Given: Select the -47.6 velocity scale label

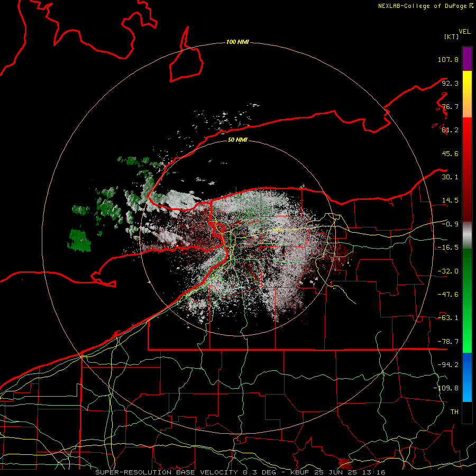Looking at the screenshot, I should 448,295.
